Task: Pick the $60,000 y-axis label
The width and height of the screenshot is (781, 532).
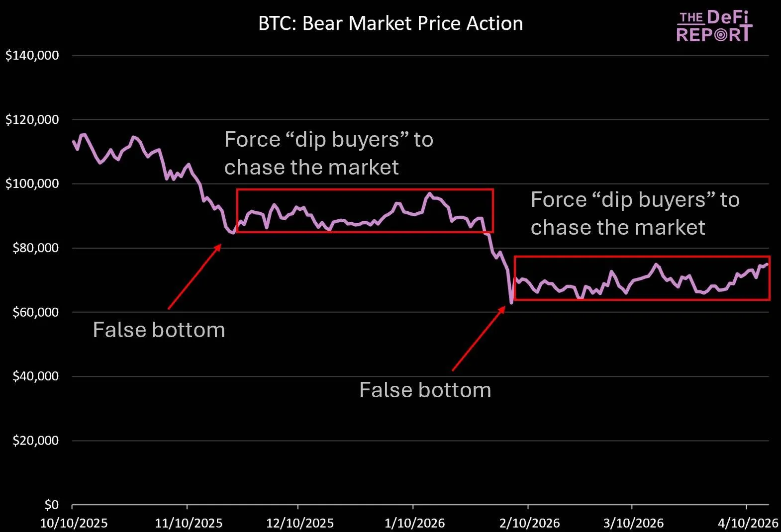Action: 35,312
